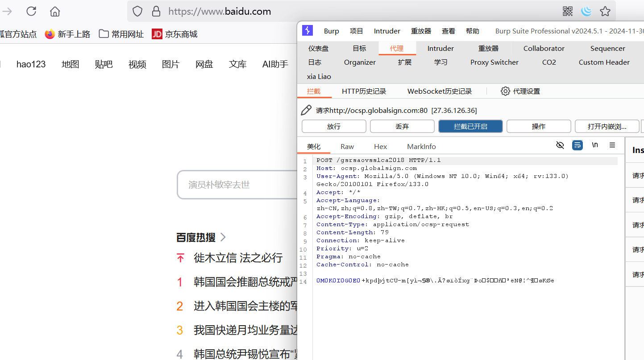The height and width of the screenshot is (360, 644).
Task: Select the 拦截 sub-tab
Action: (314, 91)
